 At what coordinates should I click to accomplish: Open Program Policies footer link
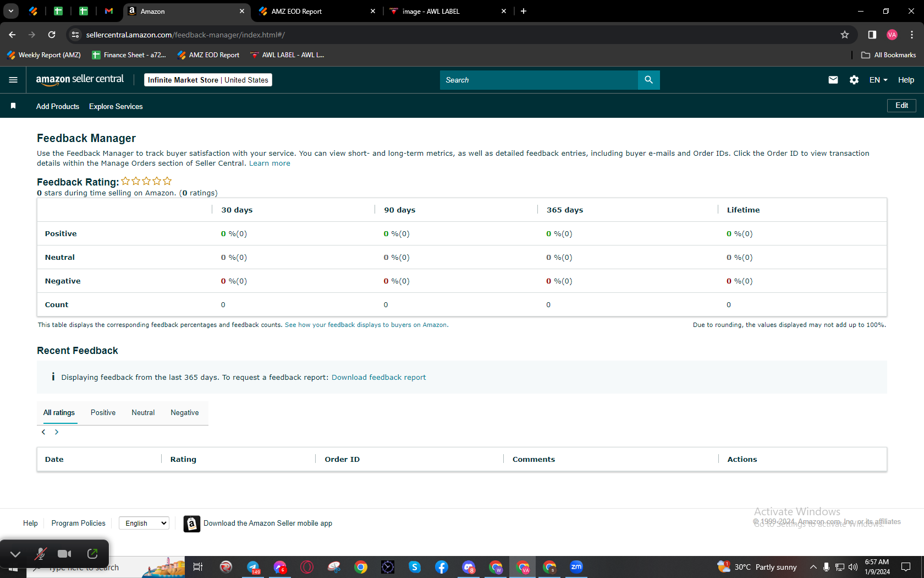tap(79, 524)
